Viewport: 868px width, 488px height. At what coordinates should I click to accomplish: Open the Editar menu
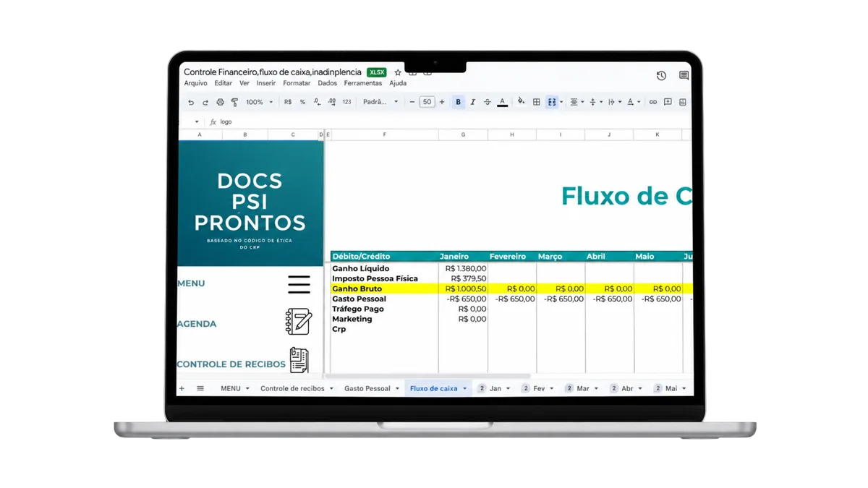pos(224,83)
